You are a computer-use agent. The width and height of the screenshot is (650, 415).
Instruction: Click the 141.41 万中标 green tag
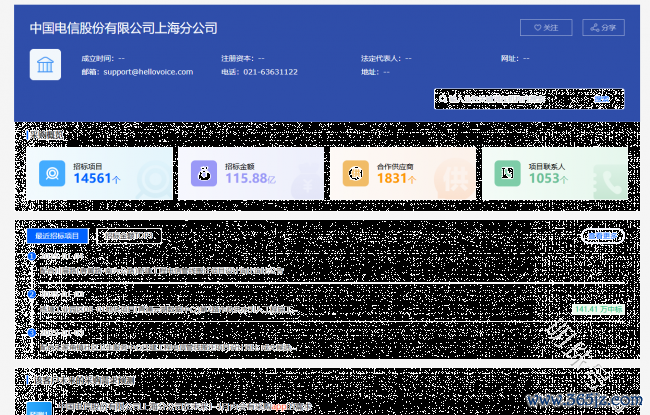point(599,309)
